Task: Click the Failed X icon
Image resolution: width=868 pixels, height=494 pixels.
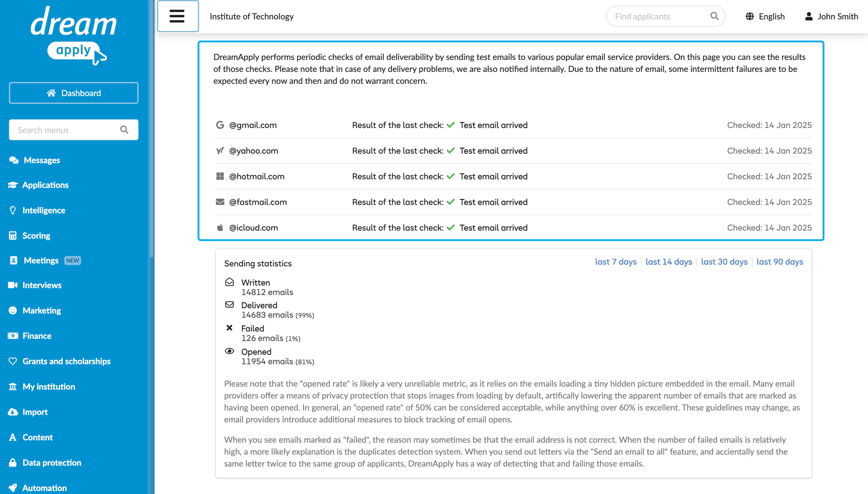Action: pyautogui.click(x=230, y=328)
